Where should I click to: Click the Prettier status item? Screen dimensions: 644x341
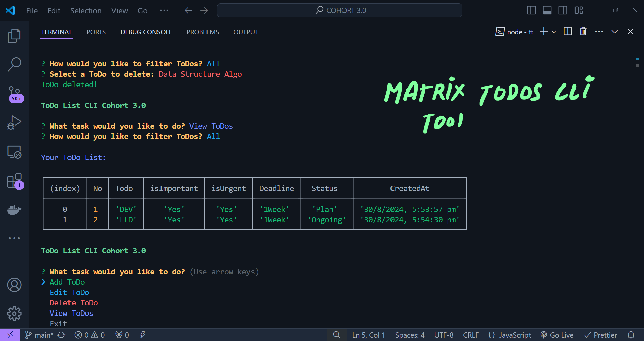tap(601, 335)
